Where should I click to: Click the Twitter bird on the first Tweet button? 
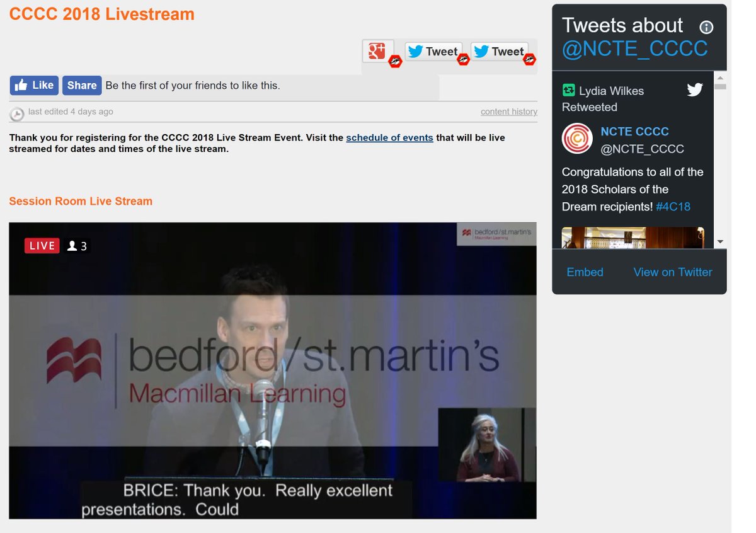pos(417,52)
